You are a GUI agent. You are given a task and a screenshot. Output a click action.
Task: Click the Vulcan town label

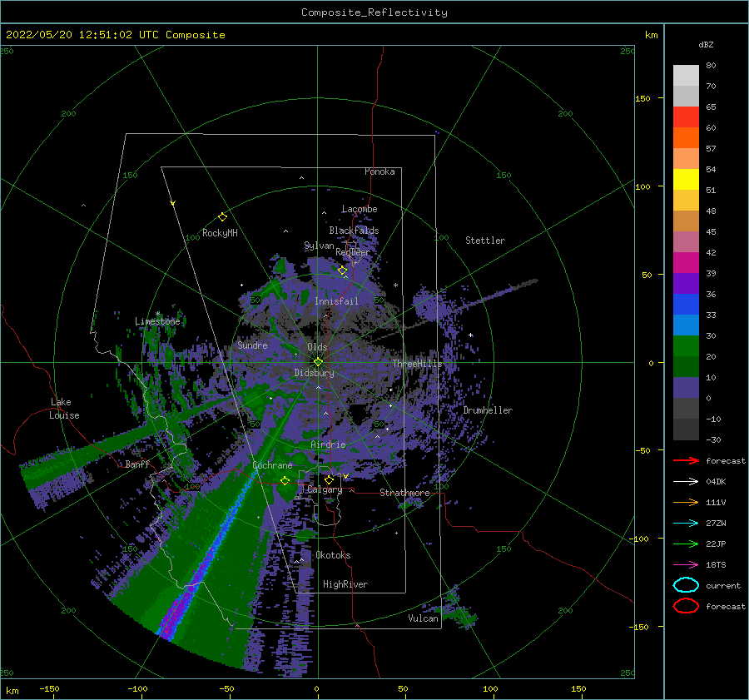point(424,618)
